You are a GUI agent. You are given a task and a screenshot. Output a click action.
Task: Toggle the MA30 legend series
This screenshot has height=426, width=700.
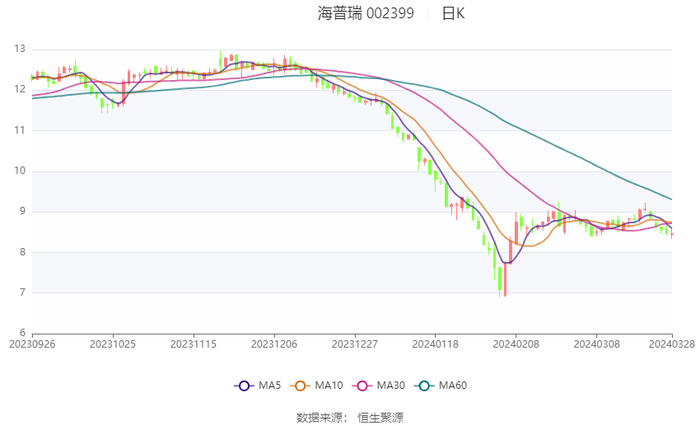[x=379, y=385]
